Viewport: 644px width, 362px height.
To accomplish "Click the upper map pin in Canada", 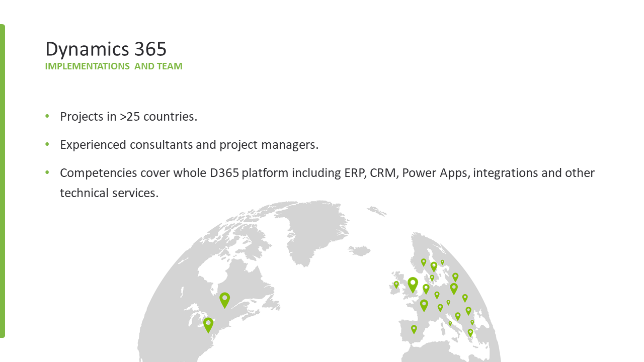I will [x=224, y=300].
